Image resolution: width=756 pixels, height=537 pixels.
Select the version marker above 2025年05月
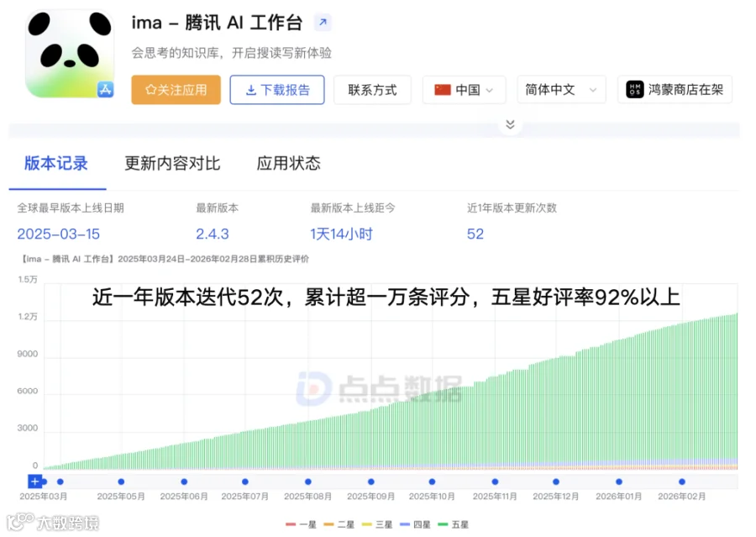(121, 482)
